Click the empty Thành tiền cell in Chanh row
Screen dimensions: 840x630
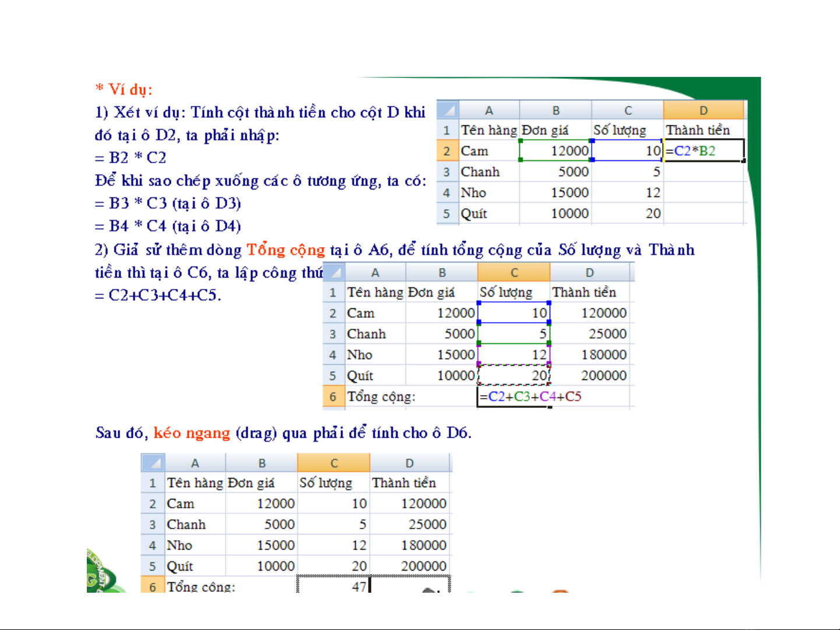pyautogui.click(x=704, y=172)
